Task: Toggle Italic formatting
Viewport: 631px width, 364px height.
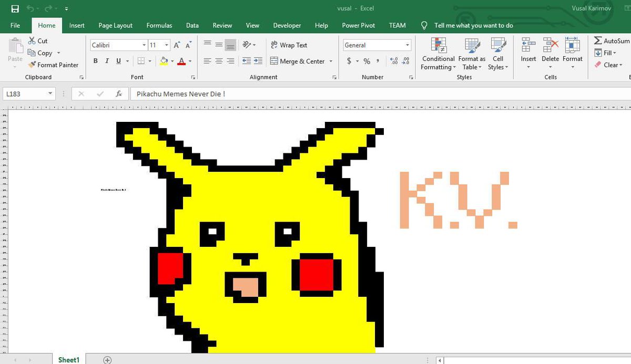Action: pos(107,61)
